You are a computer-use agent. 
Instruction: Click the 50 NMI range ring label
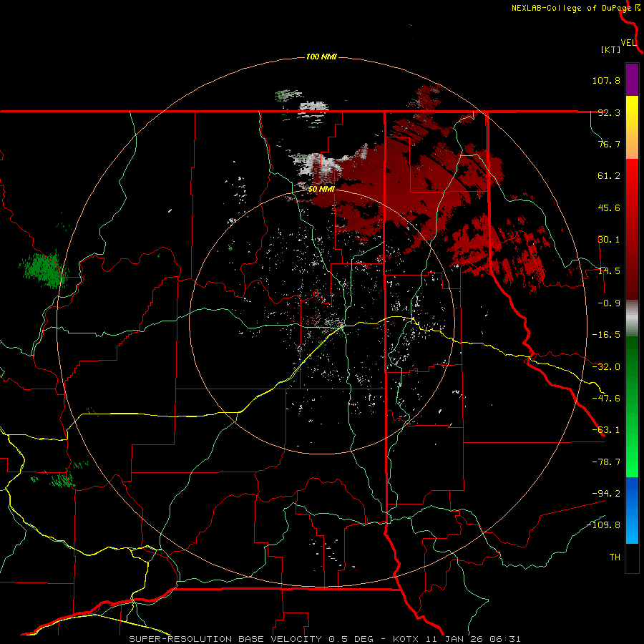point(321,189)
